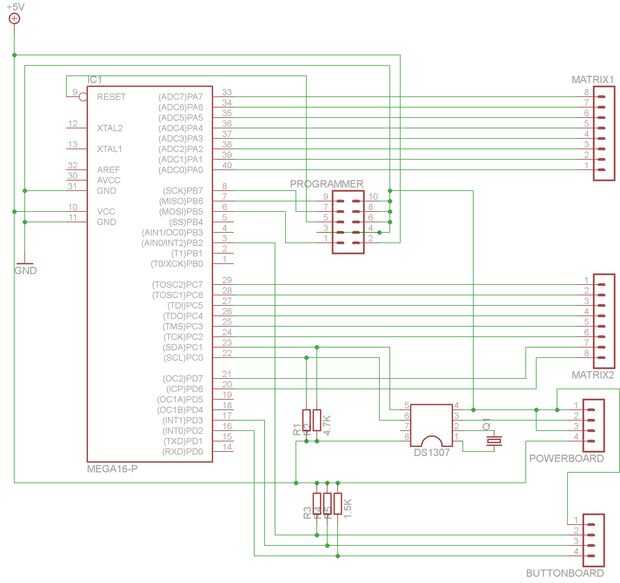The width and height of the screenshot is (620, 583).
Task: Click the (SCK)PB7 pin label
Action: (x=183, y=191)
